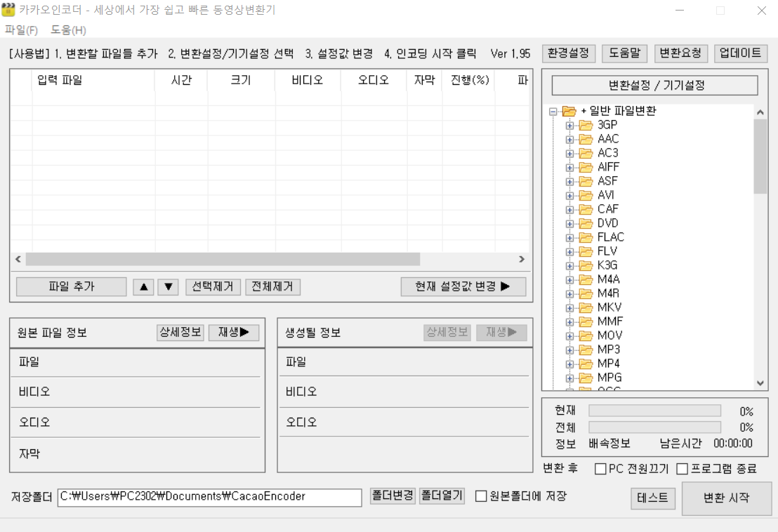Enable 프로그램 종료 checkbox

(x=683, y=469)
